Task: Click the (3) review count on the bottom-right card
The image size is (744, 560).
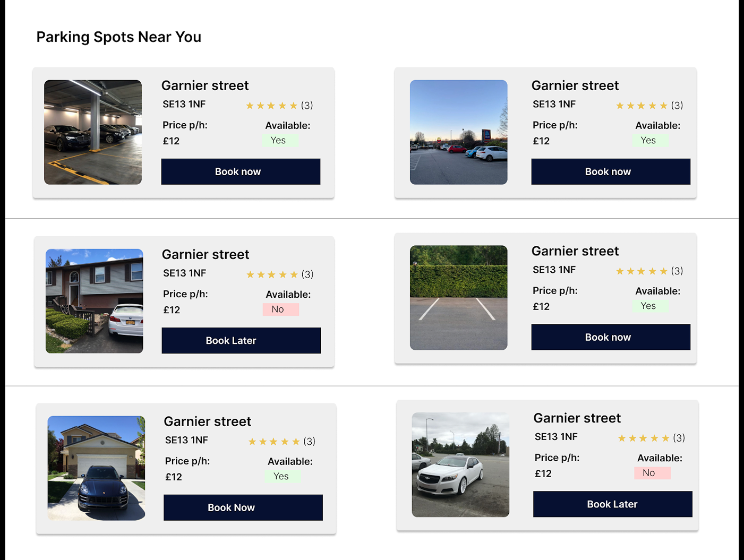Action: (679, 438)
